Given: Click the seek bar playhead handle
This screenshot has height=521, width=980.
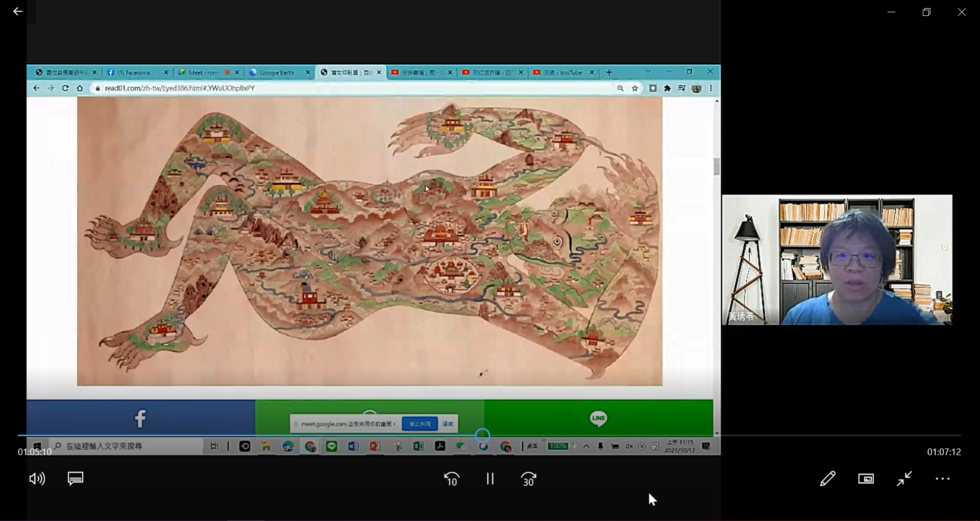Looking at the screenshot, I should tap(482, 435).
